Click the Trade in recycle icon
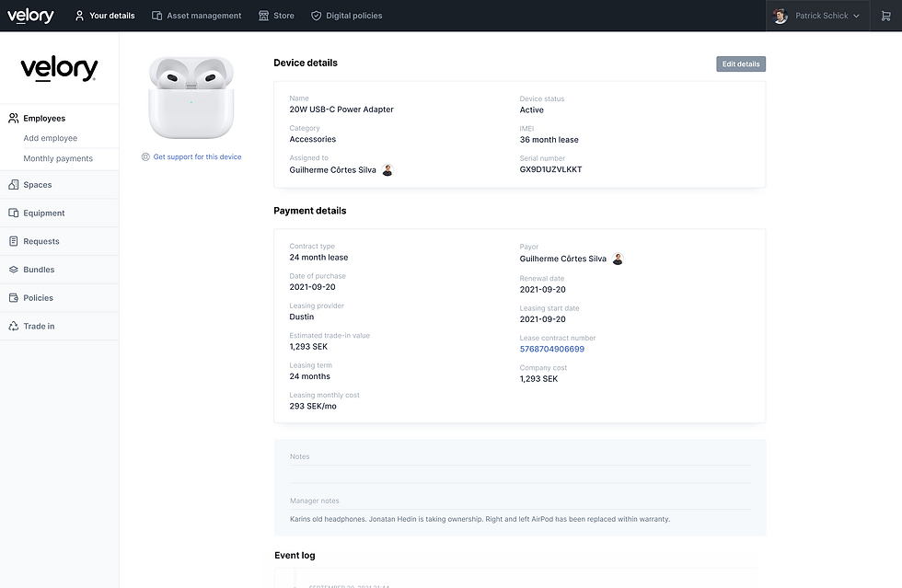The width and height of the screenshot is (902, 588). (x=14, y=326)
